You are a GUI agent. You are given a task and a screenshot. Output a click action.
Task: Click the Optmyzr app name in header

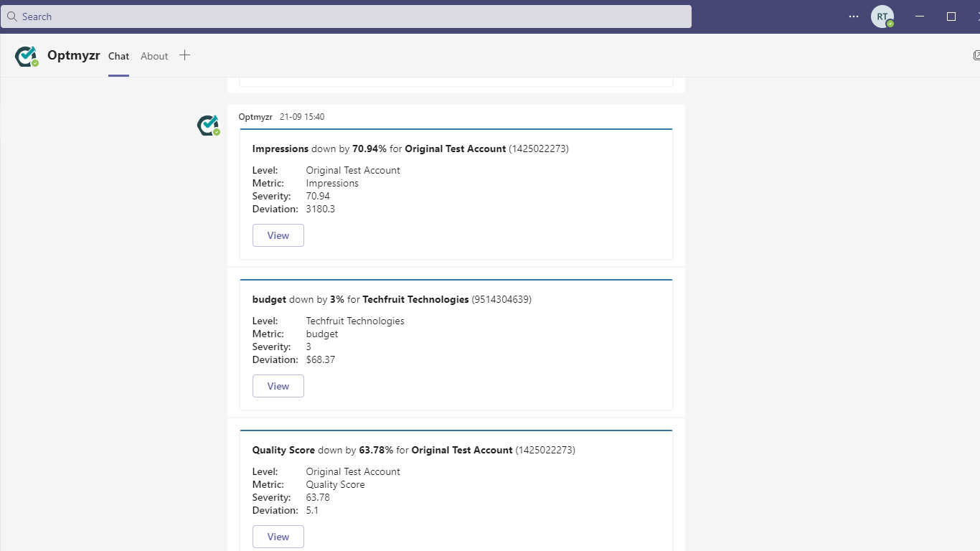(x=74, y=55)
